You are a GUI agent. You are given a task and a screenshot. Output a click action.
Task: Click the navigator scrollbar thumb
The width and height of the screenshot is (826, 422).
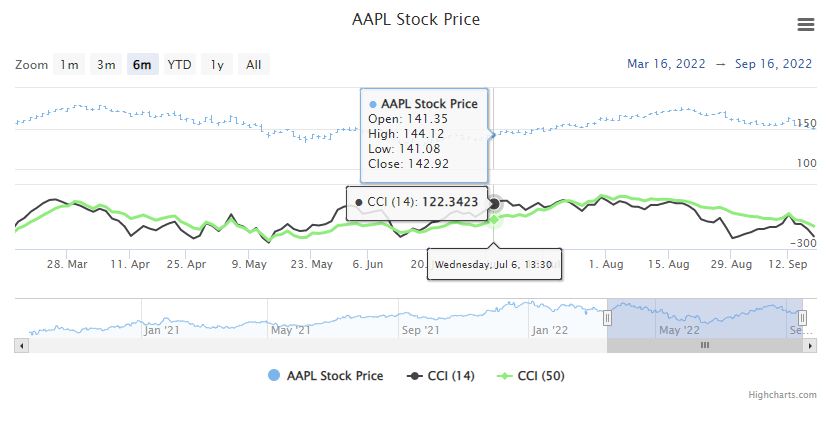click(704, 345)
